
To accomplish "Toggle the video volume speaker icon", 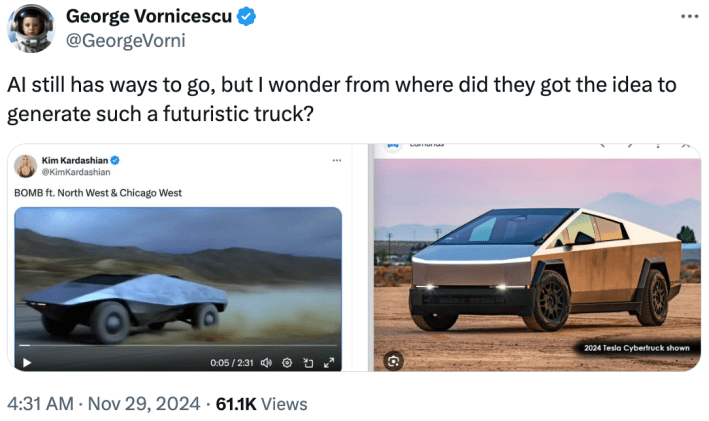I will tap(266, 362).
